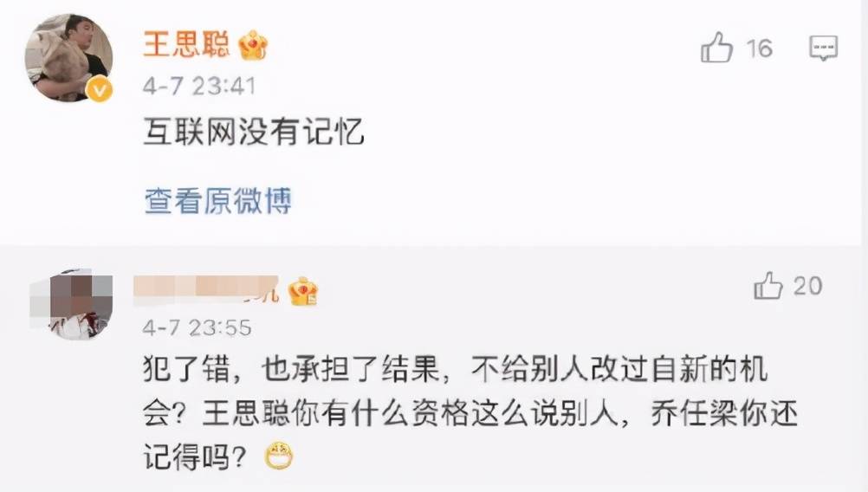Open the pixelated avatar of the second commenter

pyautogui.click(x=71, y=304)
